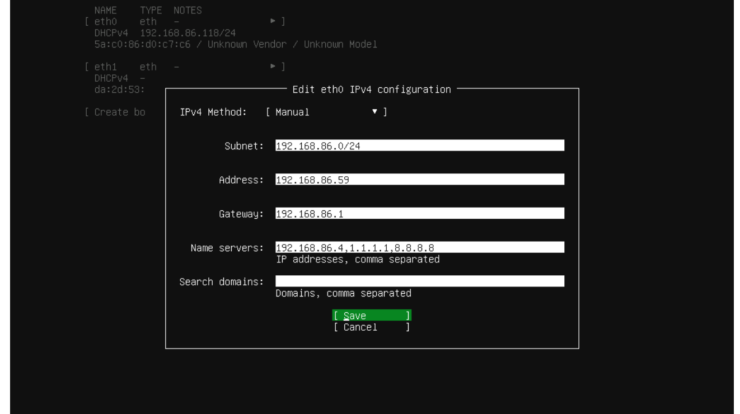Click the NOTES column header
This screenshot has width=740, height=414.
coord(187,9)
